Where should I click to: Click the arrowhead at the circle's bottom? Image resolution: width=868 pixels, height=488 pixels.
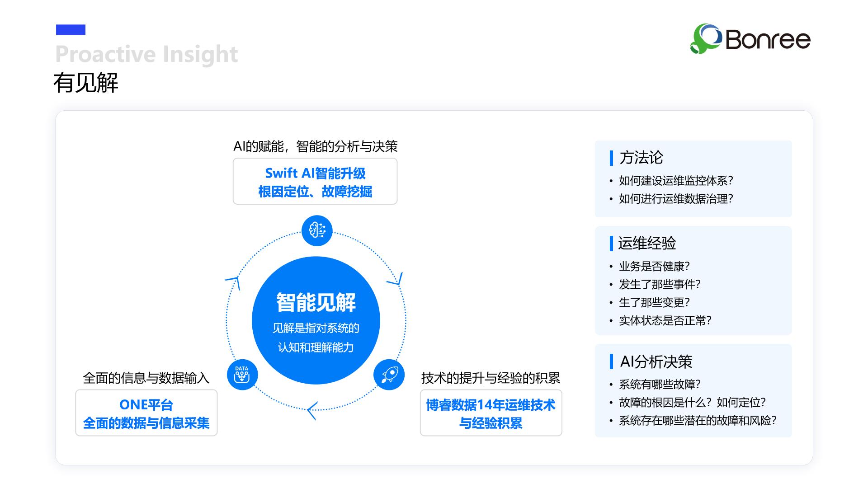[312, 410]
